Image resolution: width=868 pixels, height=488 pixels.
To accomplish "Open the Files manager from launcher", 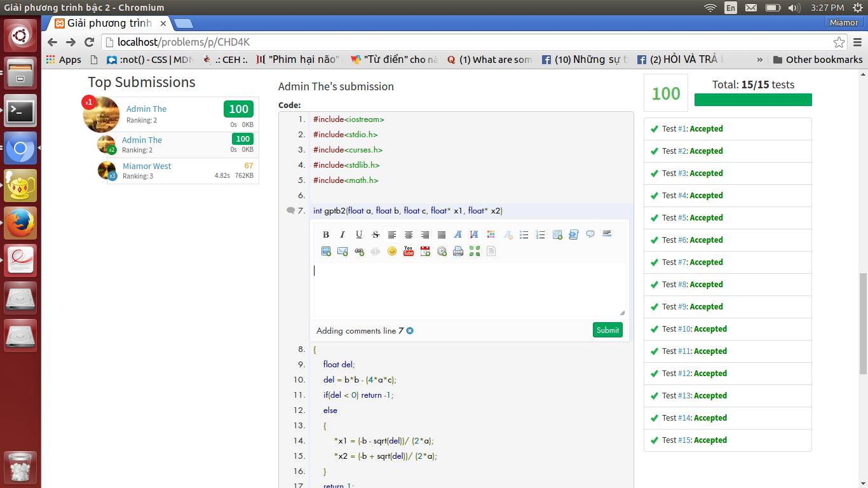I will pyautogui.click(x=20, y=73).
